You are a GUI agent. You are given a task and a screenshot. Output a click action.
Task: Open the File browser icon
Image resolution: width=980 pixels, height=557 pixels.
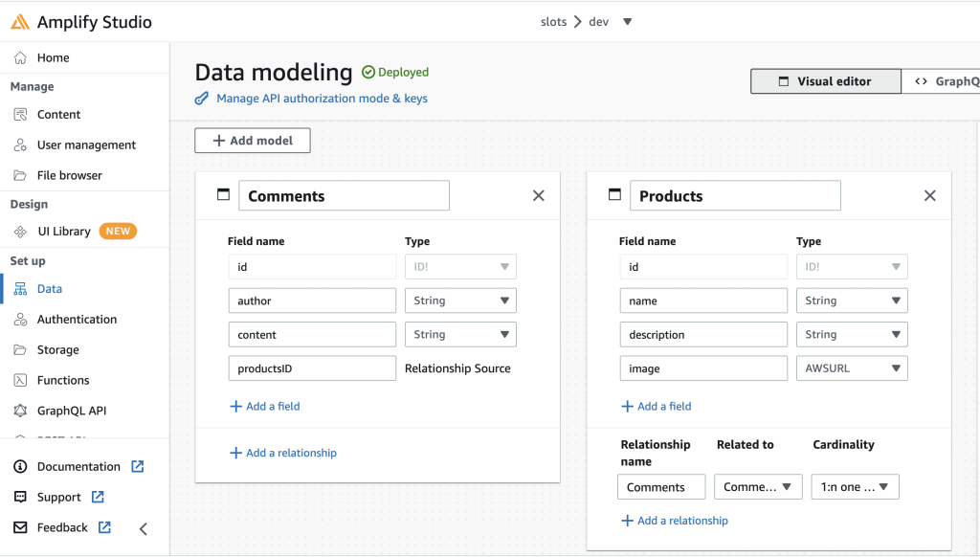(x=21, y=175)
